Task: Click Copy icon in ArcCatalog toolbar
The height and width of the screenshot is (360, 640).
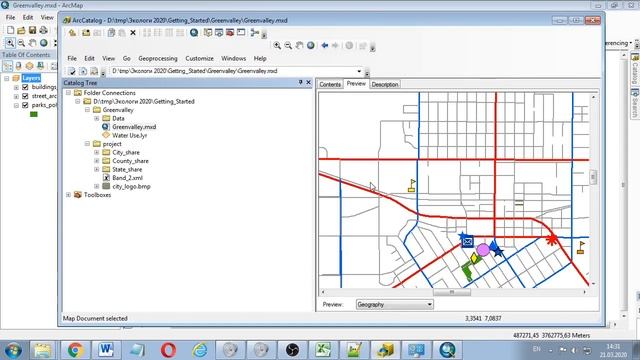Action: (x=111, y=33)
